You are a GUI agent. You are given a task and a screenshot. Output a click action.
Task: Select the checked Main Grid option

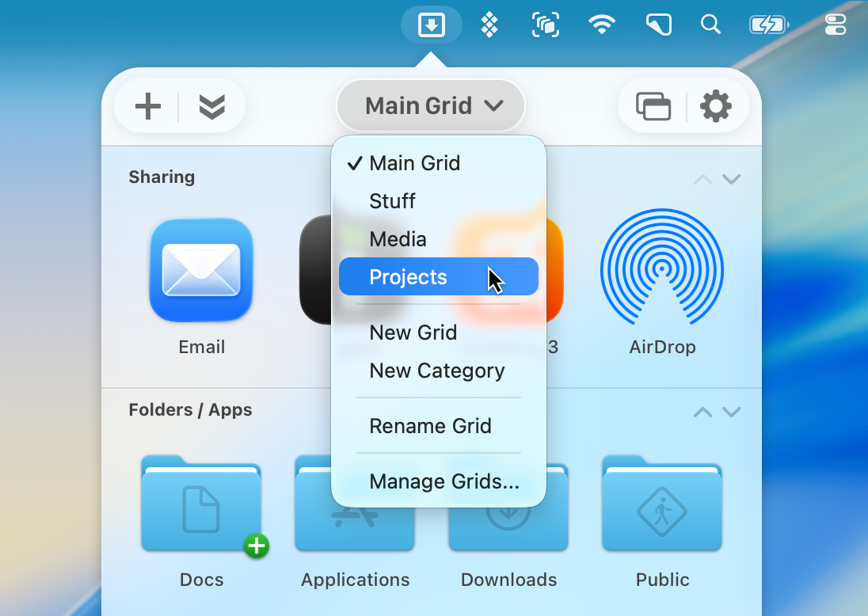point(414,163)
